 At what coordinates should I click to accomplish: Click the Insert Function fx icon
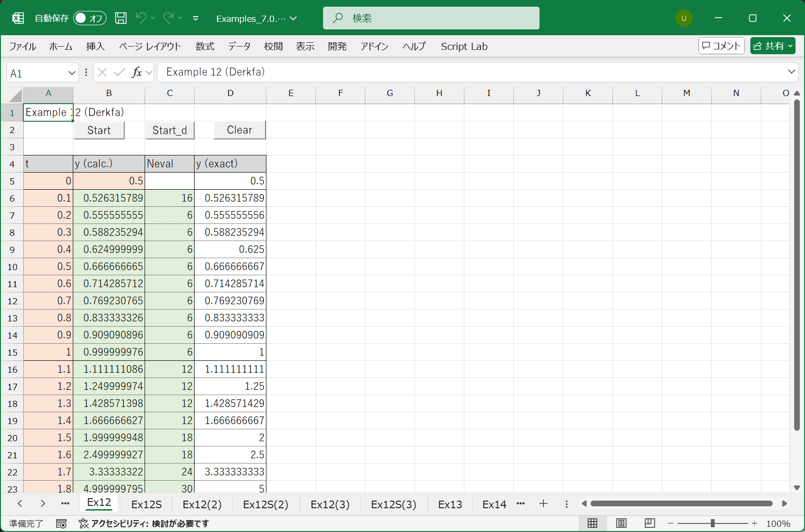coord(137,72)
